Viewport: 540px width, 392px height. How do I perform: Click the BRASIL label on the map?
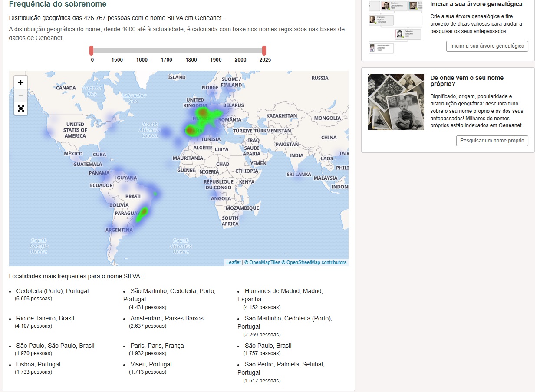point(133,197)
